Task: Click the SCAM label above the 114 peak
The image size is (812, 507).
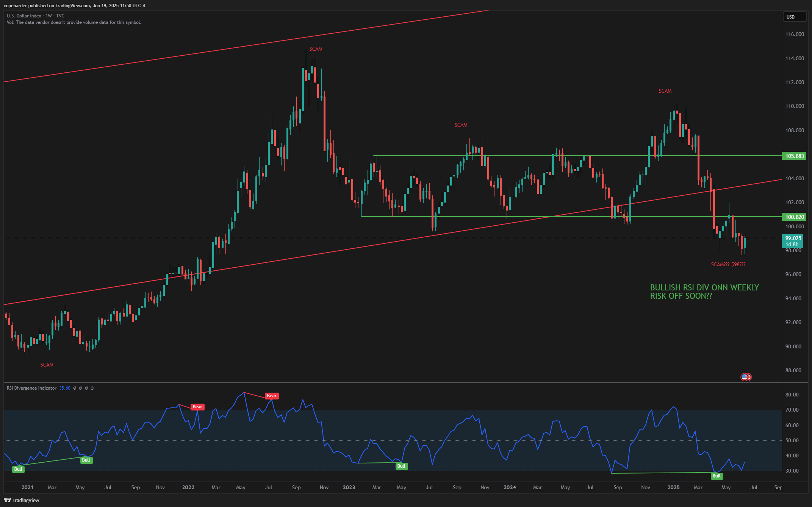Action: coord(316,49)
